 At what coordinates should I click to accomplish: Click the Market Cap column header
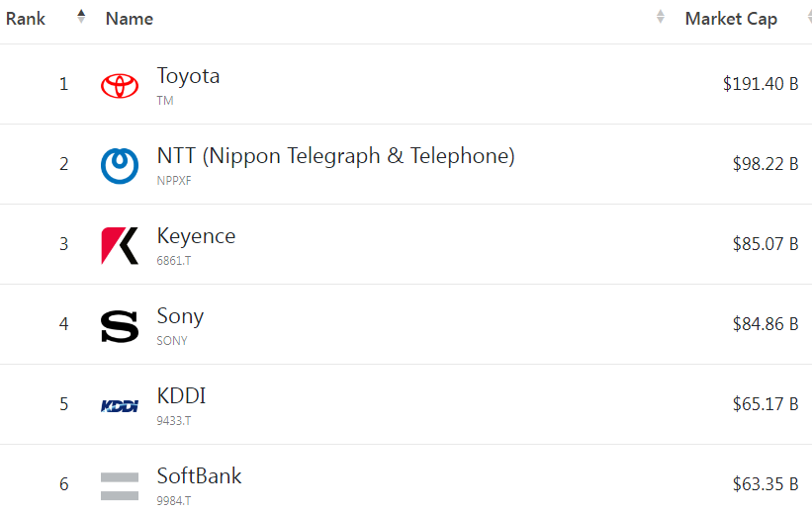(731, 19)
